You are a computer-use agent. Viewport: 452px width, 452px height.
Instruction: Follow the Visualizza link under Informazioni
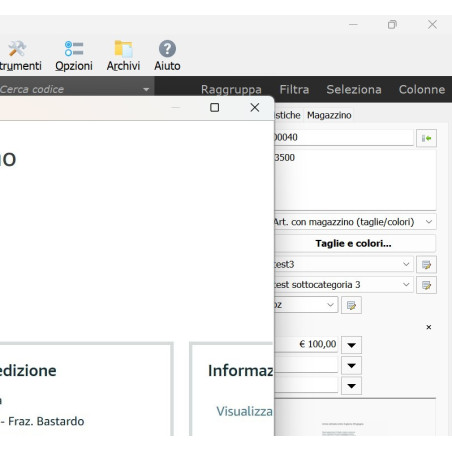pos(245,411)
